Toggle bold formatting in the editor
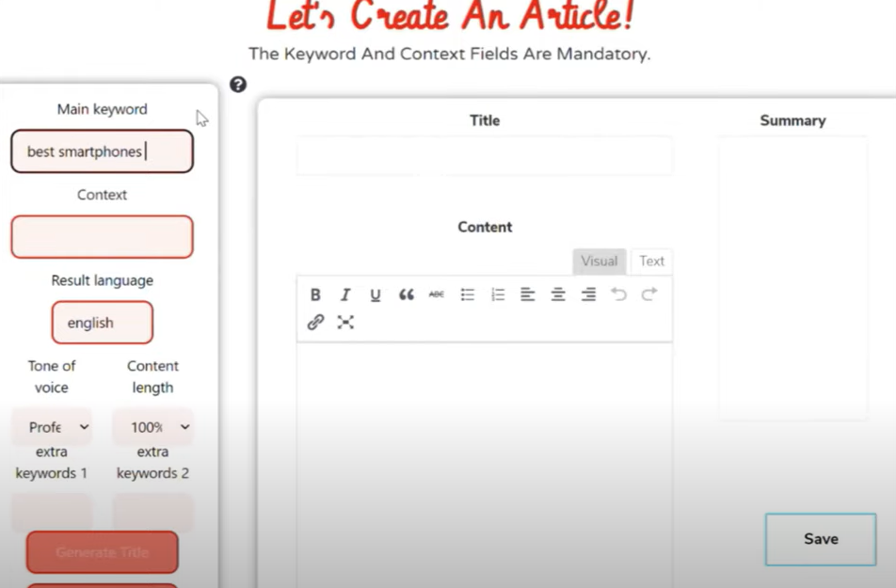 point(315,294)
